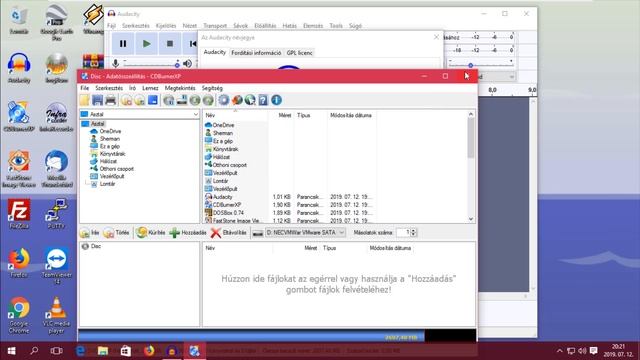Open the Lemez menu in CDBurnerXP
640x360 pixels.
[x=150, y=88]
